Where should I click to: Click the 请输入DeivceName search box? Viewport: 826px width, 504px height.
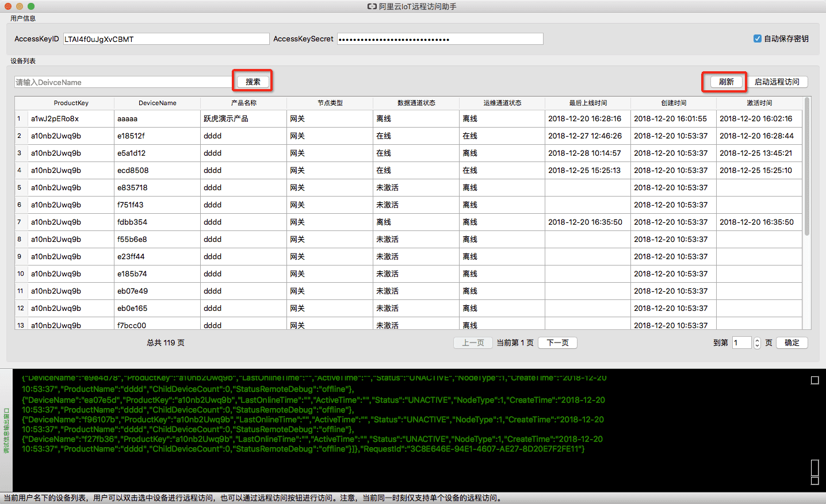click(124, 82)
